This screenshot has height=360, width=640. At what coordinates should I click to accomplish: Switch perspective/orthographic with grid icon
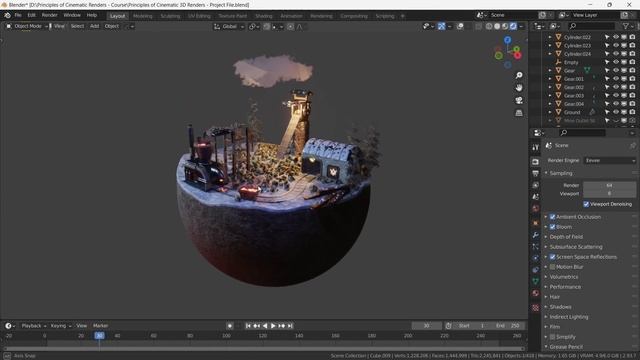(x=519, y=113)
